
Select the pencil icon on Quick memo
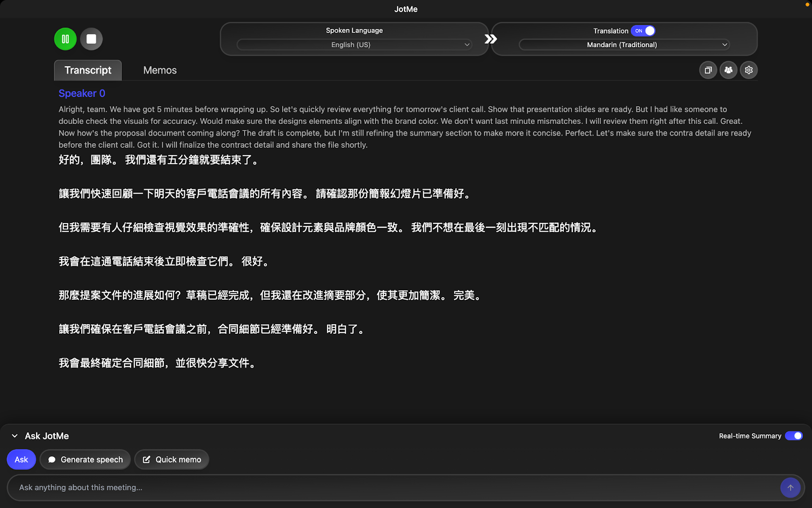point(147,459)
